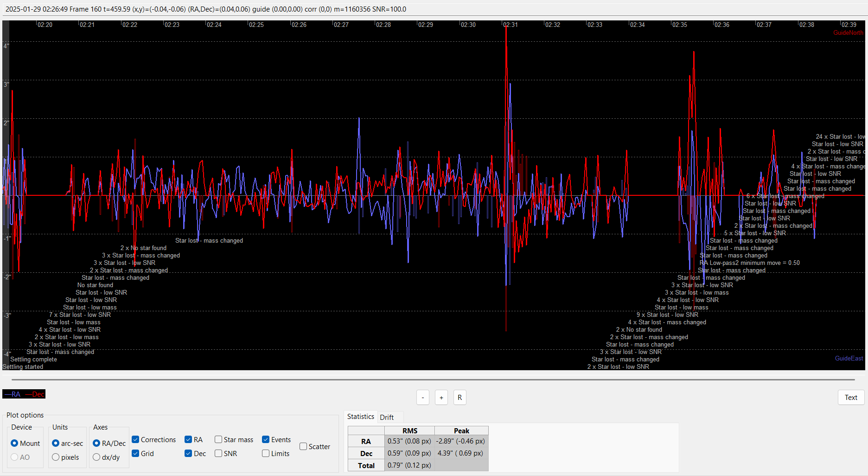Reset the graph with the R button
The image size is (868, 476).
point(460,398)
